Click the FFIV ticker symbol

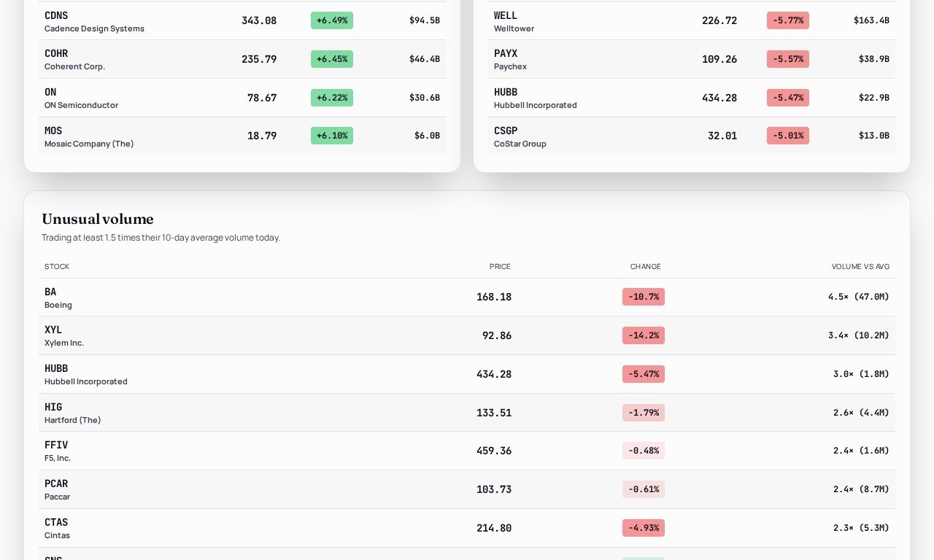click(56, 445)
